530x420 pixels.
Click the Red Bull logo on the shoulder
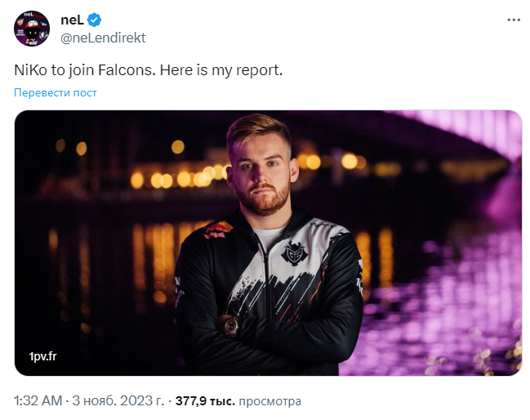pos(218,233)
